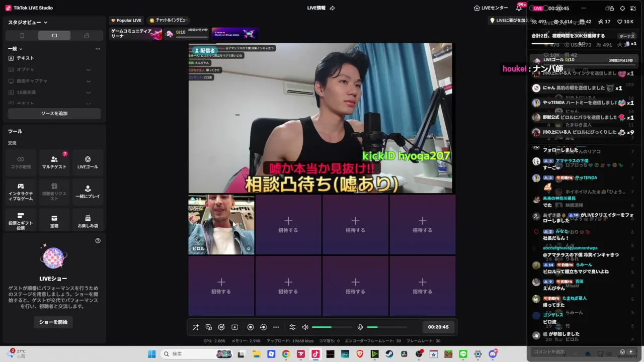The image size is (644, 362).
Task: Toggle visibility of 画面キャプチャ source
Action: (x=89, y=81)
